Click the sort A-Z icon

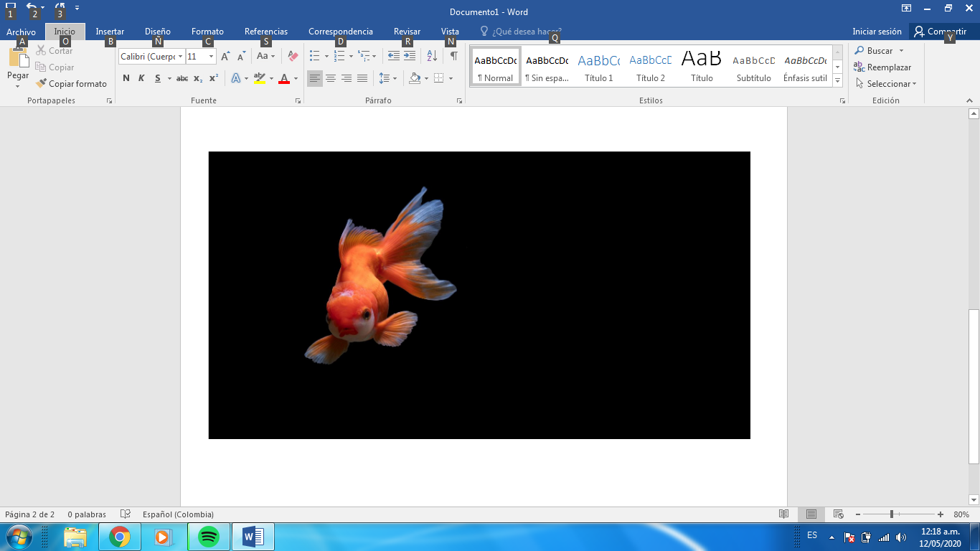point(432,56)
